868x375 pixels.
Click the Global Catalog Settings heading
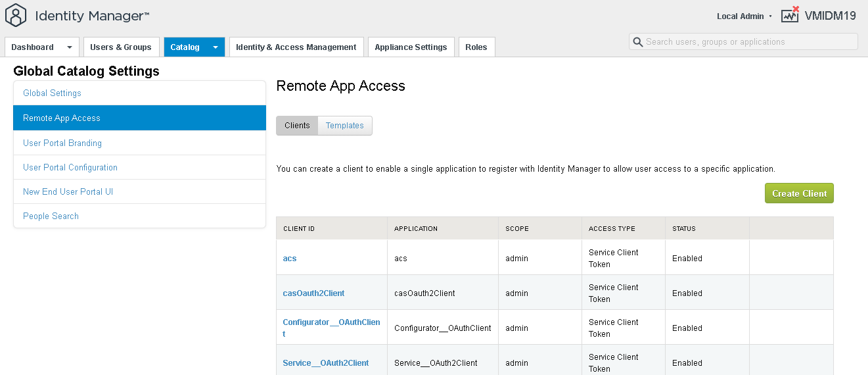click(86, 71)
